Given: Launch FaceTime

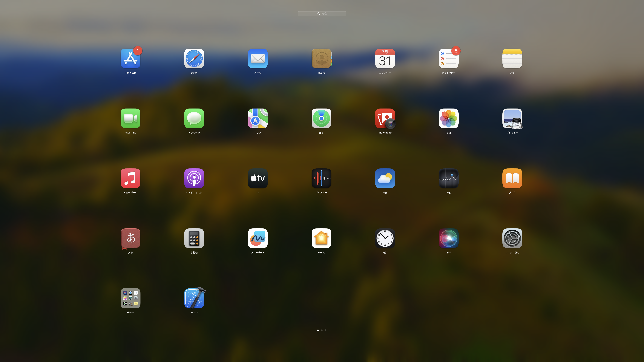Looking at the screenshot, I should (131, 118).
